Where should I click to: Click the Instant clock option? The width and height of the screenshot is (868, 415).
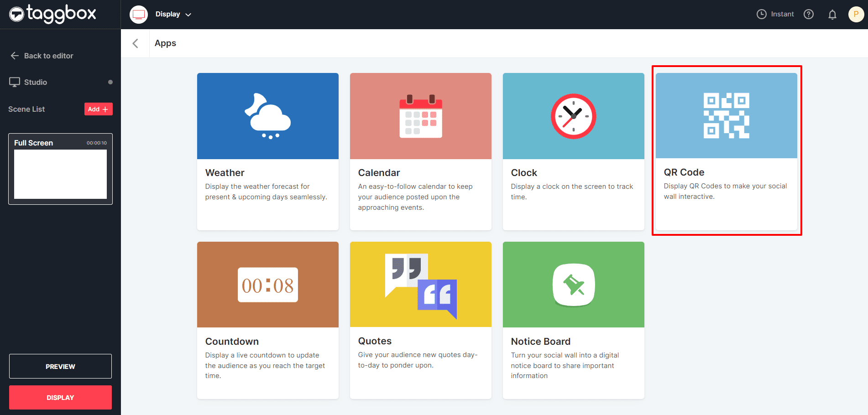775,15
